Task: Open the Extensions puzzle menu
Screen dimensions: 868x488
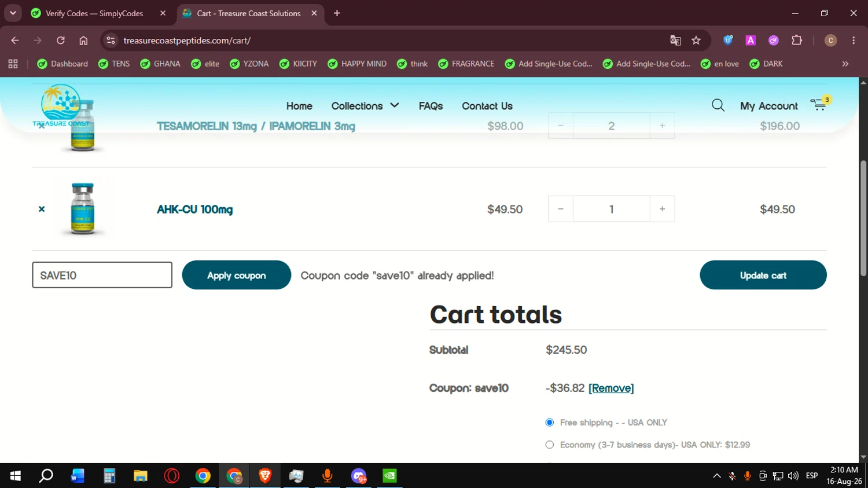Action: (x=797, y=41)
